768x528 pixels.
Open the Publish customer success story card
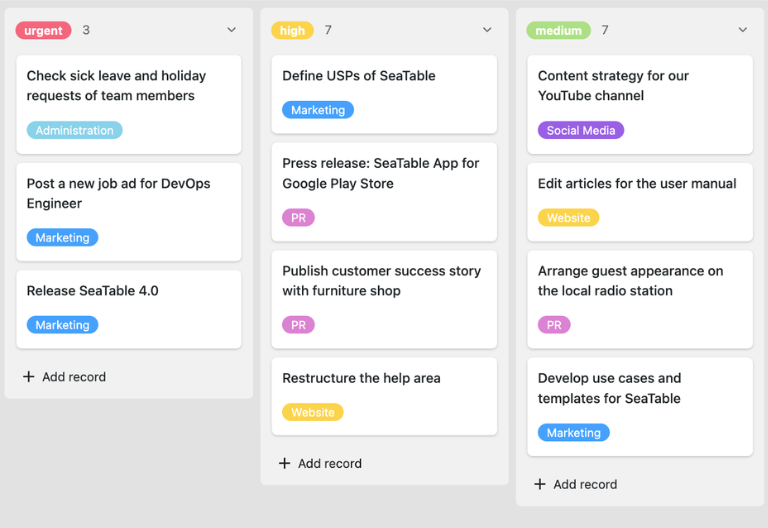coord(384,299)
